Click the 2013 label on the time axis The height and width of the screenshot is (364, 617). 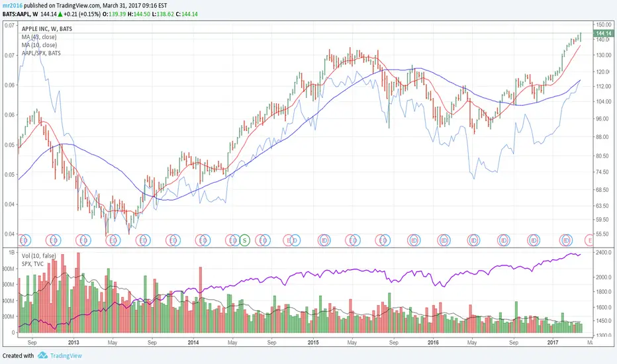pos(73,342)
